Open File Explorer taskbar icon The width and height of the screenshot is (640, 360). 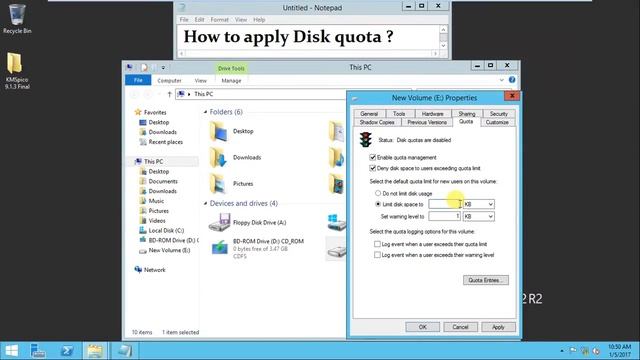pos(95,351)
